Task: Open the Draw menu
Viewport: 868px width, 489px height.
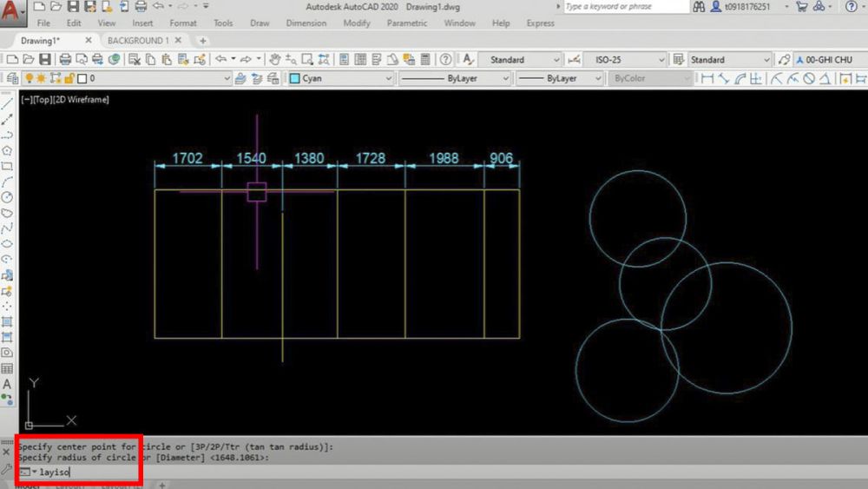Action: pyautogui.click(x=260, y=23)
